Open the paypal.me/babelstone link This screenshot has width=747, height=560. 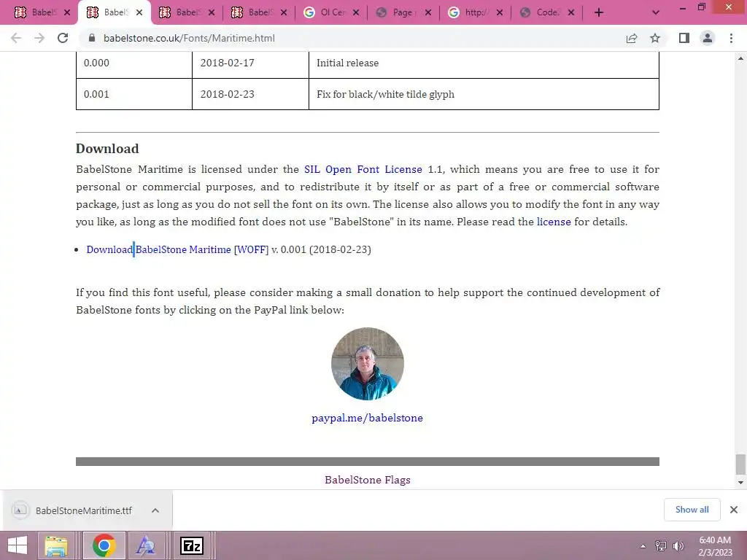(368, 418)
